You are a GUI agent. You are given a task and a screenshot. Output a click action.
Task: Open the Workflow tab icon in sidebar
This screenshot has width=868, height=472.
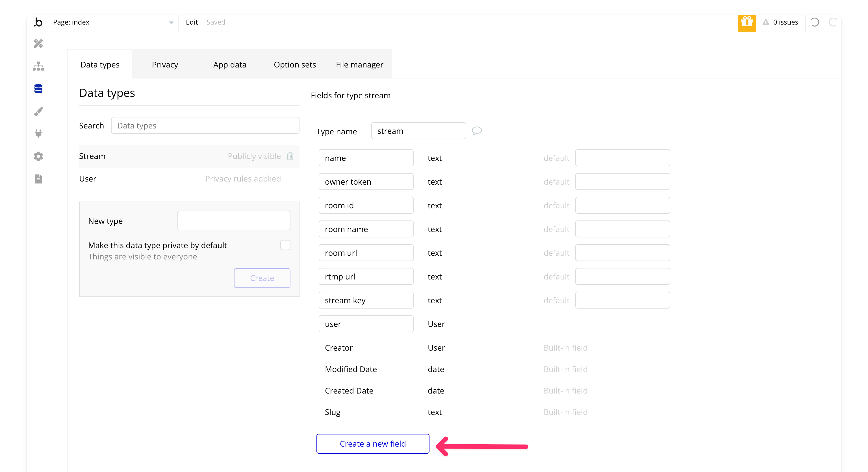click(x=38, y=66)
